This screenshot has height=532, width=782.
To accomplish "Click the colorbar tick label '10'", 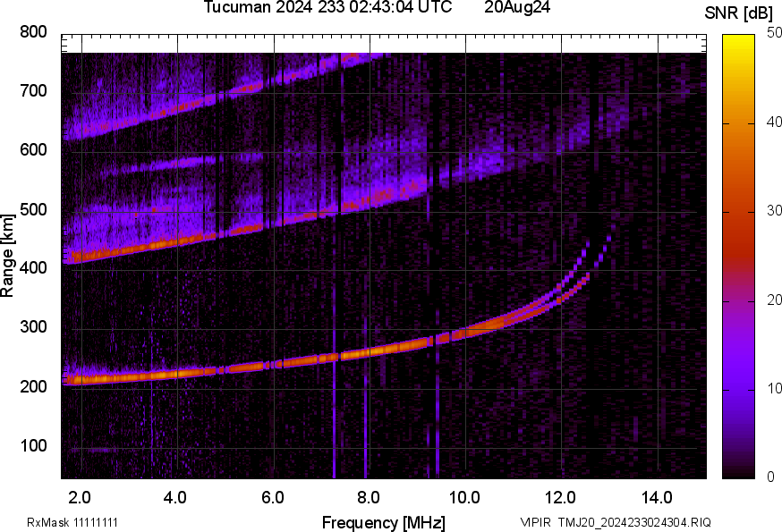I will pos(774,388).
